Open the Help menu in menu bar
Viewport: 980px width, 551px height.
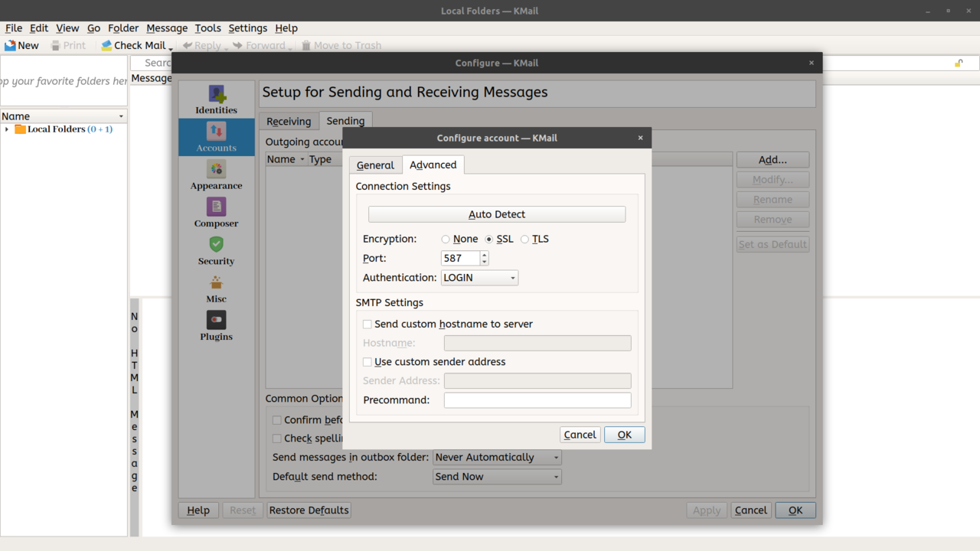point(286,28)
